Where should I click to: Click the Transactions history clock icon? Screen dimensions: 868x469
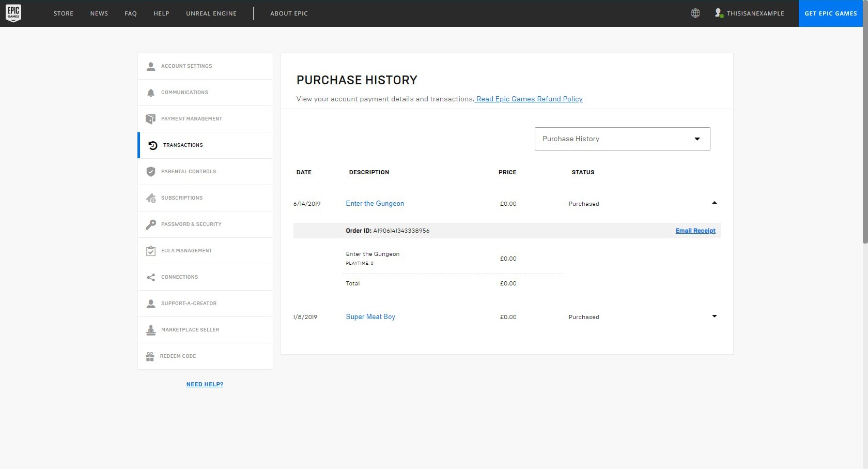pyautogui.click(x=153, y=145)
